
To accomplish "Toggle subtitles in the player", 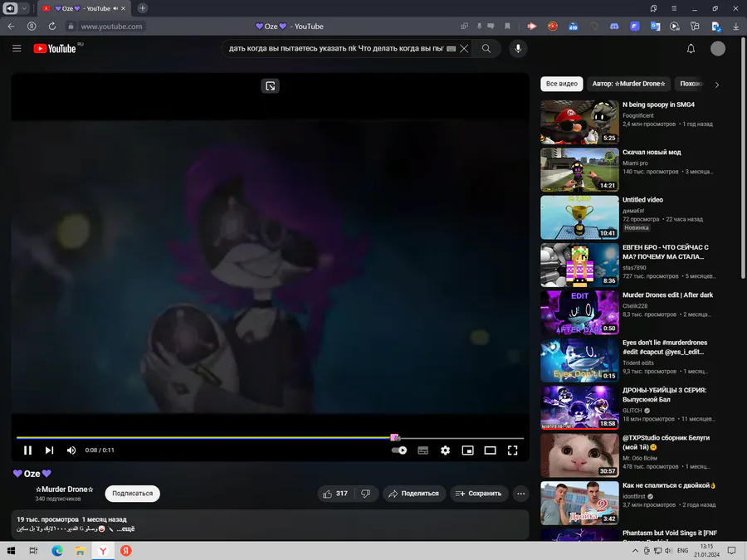I will [422, 450].
